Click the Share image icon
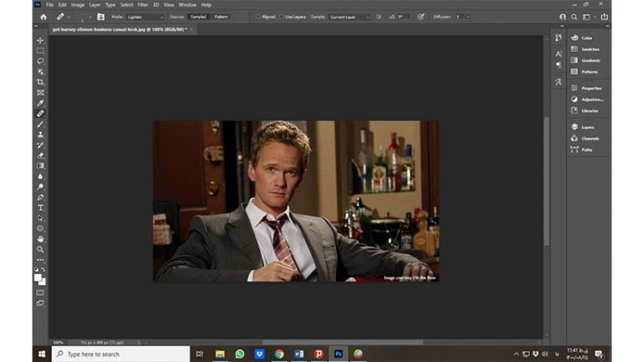644x362 pixels. point(604,17)
